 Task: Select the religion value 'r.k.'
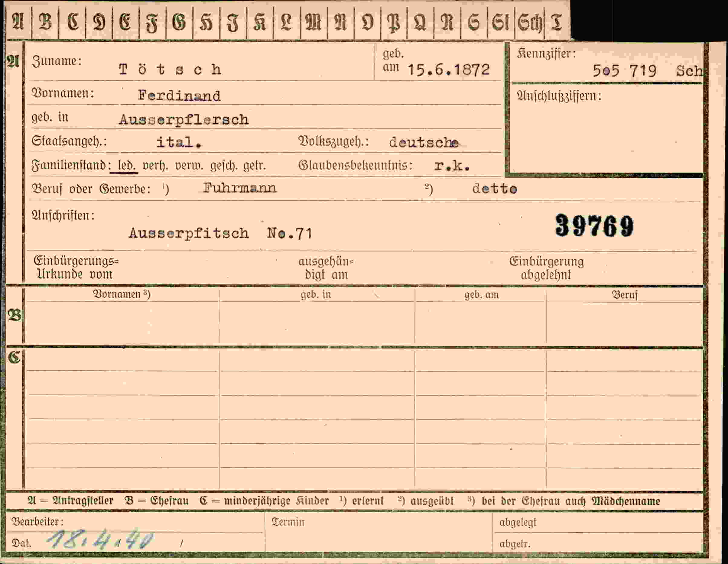pos(452,166)
